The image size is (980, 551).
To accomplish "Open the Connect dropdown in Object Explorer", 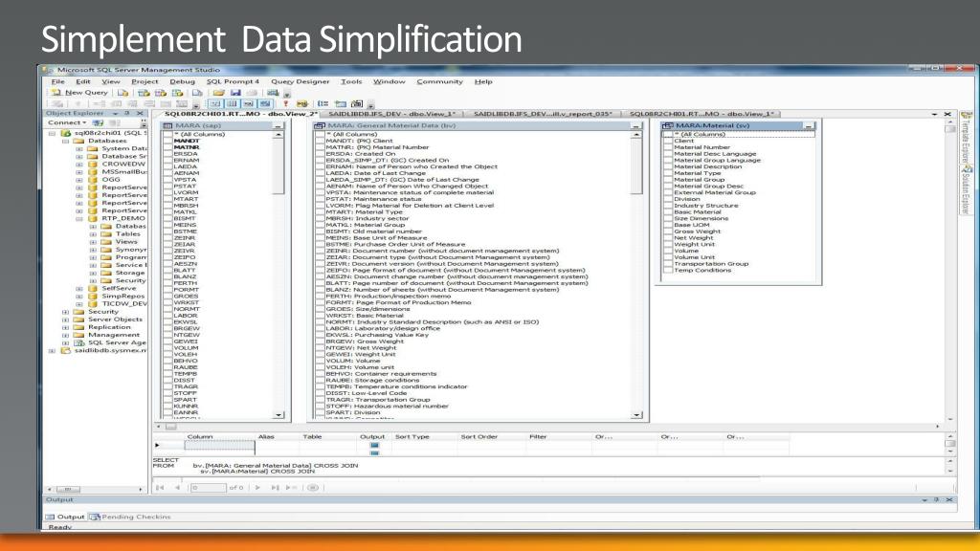I will (x=68, y=123).
